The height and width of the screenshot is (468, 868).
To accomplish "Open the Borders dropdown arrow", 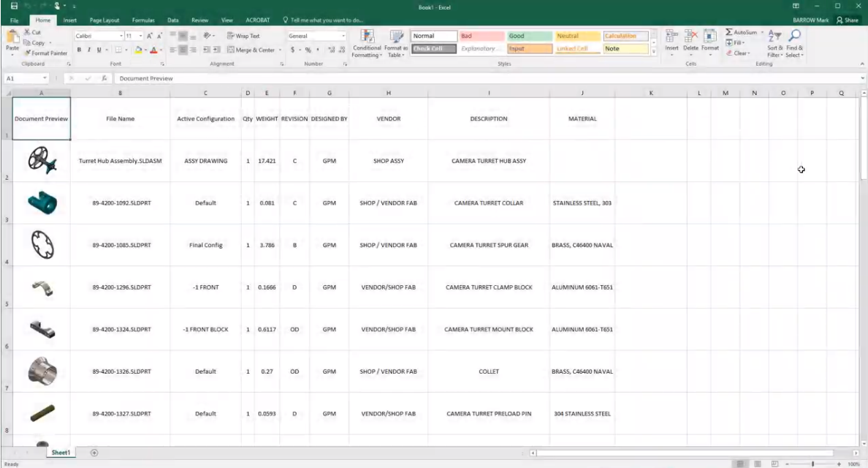I will tap(126, 50).
